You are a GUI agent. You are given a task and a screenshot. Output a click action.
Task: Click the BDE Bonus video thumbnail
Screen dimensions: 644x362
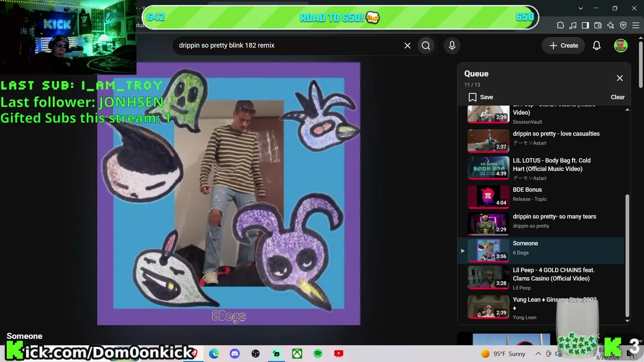pos(489,197)
